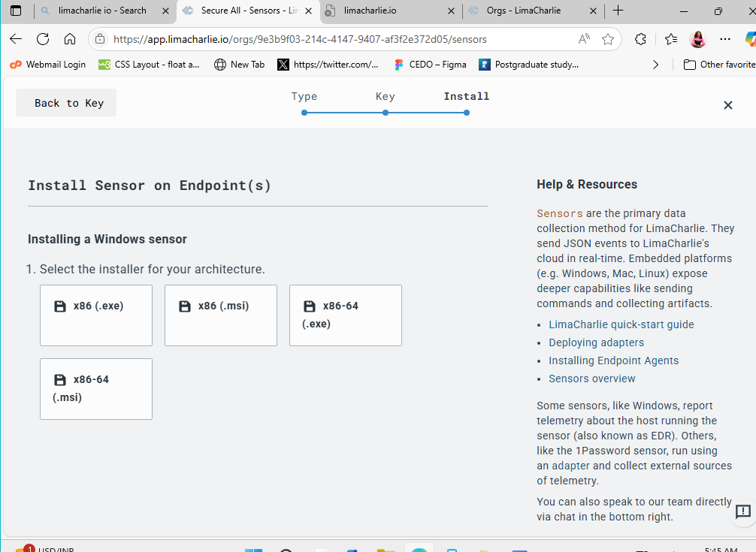
Task: Click the address bar URL field
Action: pyautogui.click(x=300, y=39)
